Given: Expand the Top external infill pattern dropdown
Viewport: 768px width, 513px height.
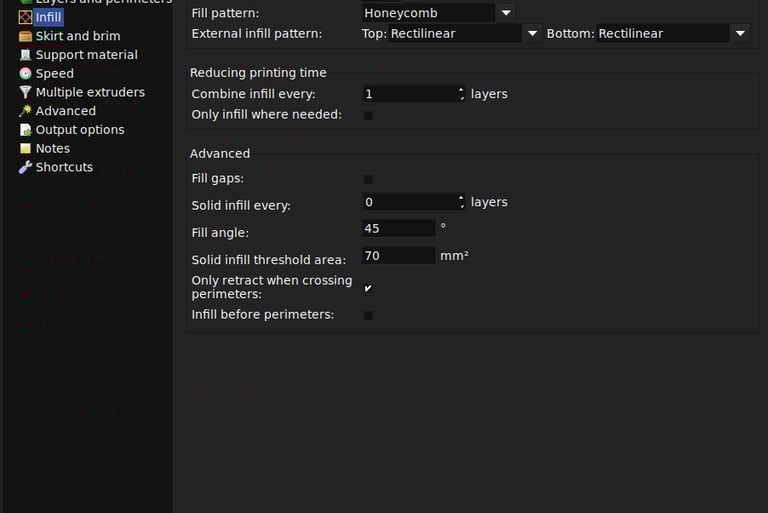Looking at the screenshot, I should (533, 33).
